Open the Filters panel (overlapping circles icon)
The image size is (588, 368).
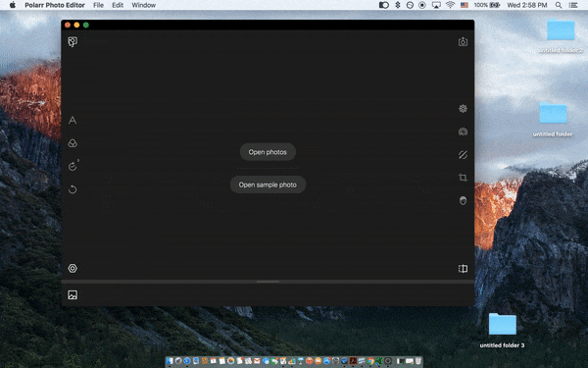73,143
